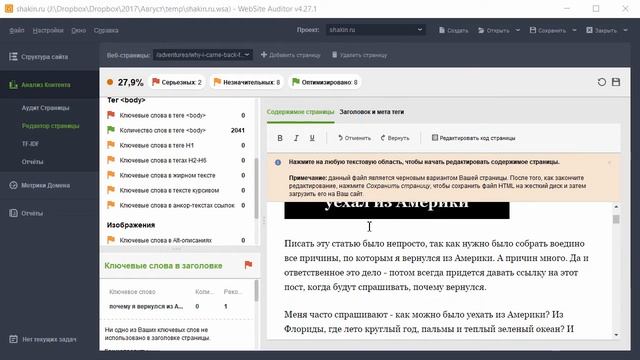The height and width of the screenshot is (360, 640).
Task: Apply Italic formatting icon
Action: (296, 138)
